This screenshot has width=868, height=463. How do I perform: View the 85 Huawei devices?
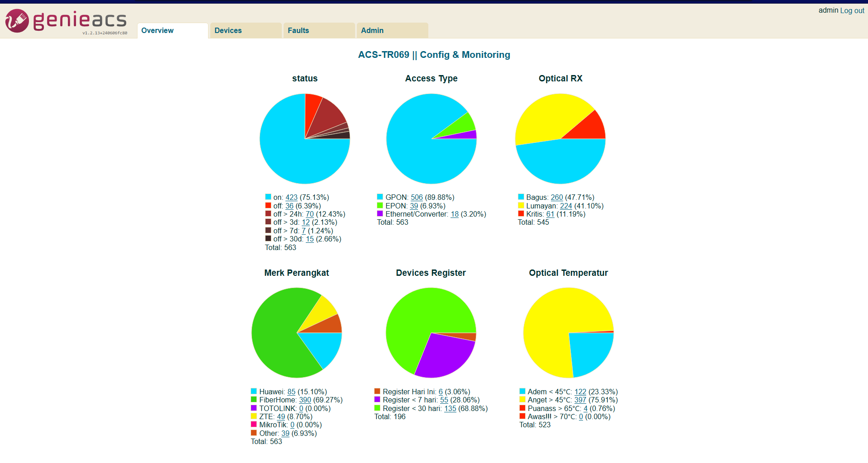pyautogui.click(x=291, y=392)
